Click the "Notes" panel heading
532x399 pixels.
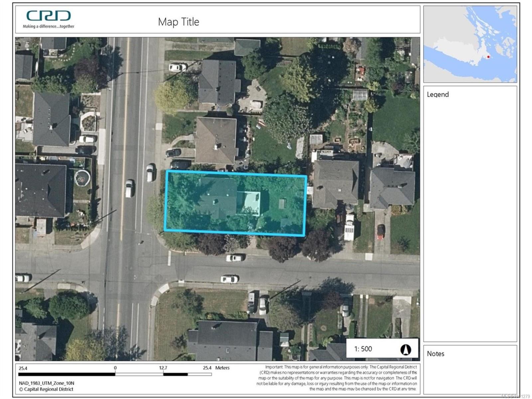(x=435, y=354)
